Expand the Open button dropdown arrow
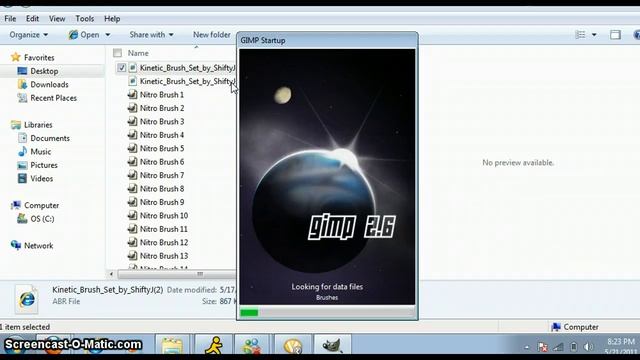 pyautogui.click(x=108, y=35)
